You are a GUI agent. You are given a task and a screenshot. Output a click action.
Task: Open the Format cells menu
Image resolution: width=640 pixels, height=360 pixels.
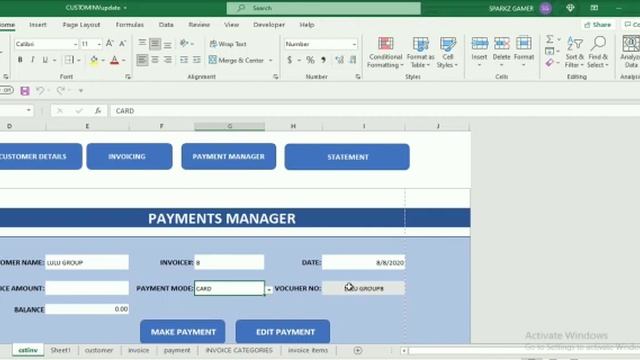click(x=524, y=52)
